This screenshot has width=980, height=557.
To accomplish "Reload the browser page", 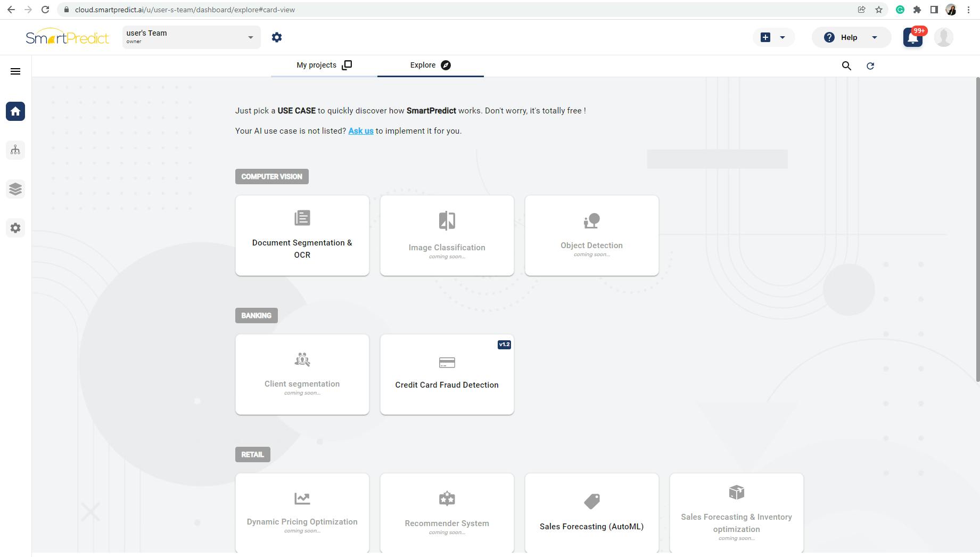I will 45,10.
